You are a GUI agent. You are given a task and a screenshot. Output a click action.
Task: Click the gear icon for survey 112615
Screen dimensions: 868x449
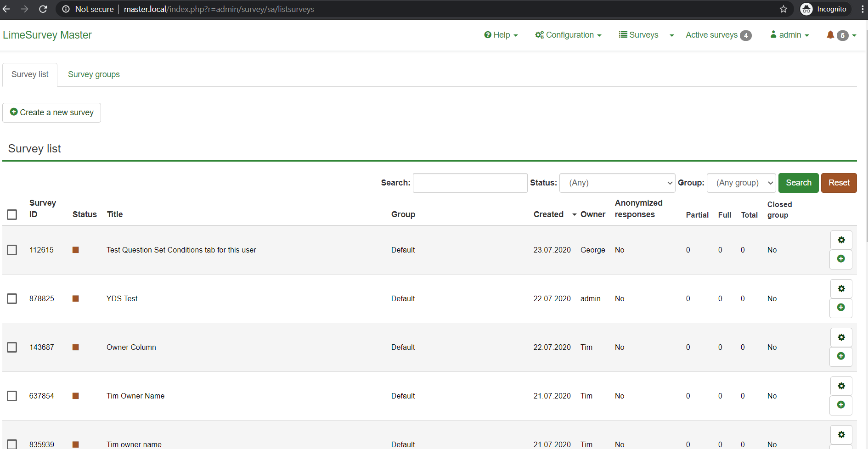pos(841,240)
